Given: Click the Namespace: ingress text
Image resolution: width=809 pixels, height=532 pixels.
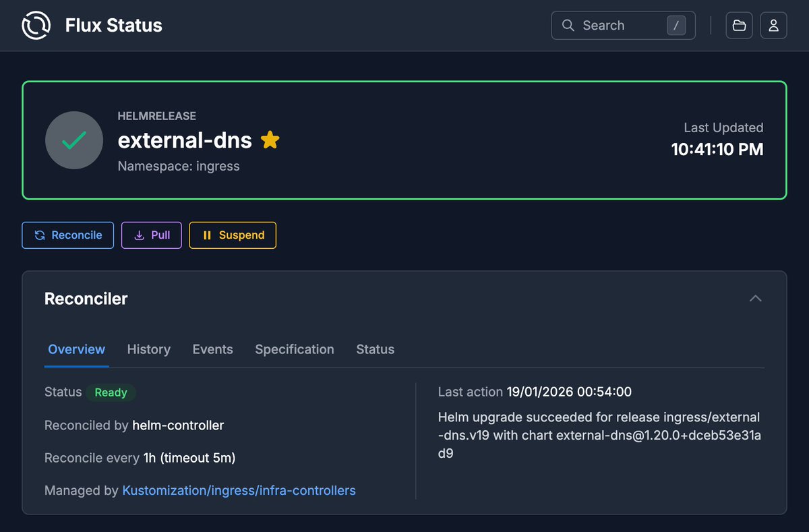Looking at the screenshot, I should 179,166.
